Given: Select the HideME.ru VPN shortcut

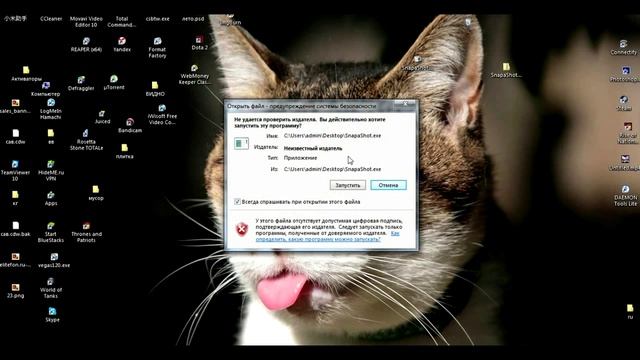Looking at the screenshot, I should [51, 171].
